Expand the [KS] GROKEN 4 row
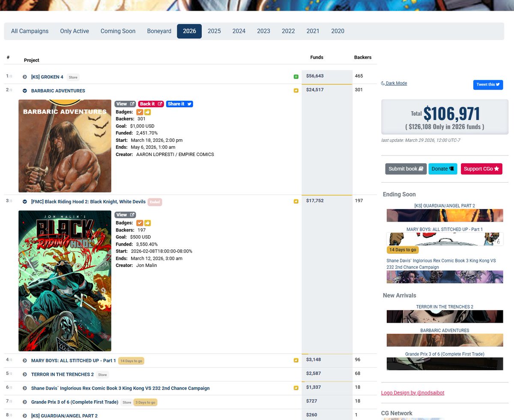 25,77
